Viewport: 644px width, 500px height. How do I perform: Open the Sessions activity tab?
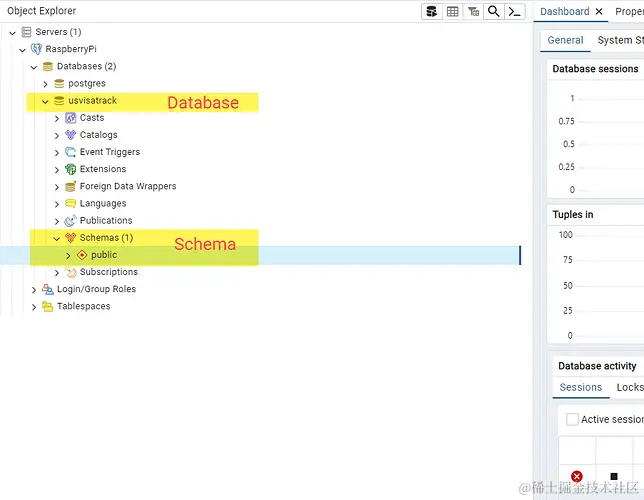click(x=581, y=387)
